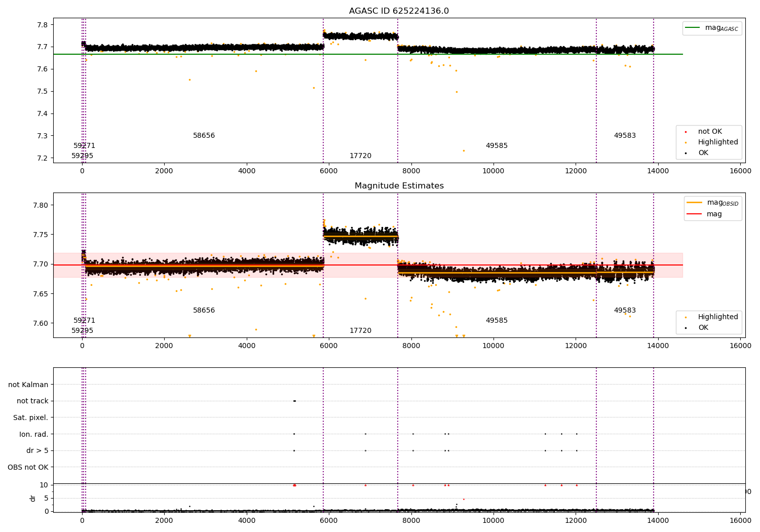Click the "dr > 5" row label
The width and height of the screenshot is (760, 532).
point(37,451)
